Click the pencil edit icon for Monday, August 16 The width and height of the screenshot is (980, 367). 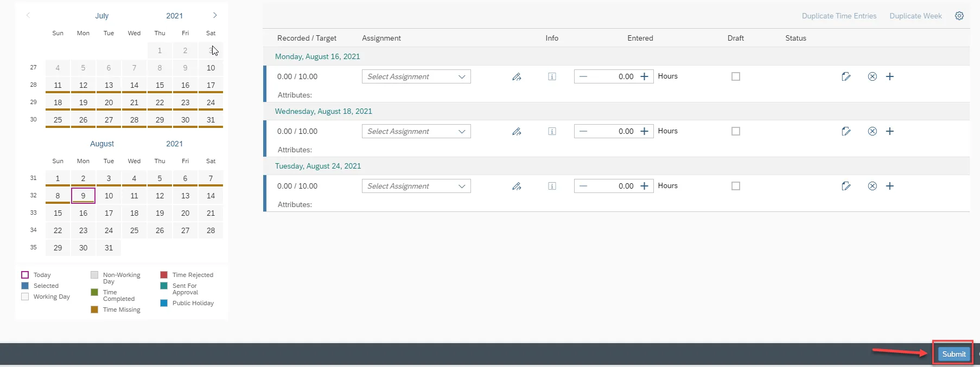coord(517,77)
